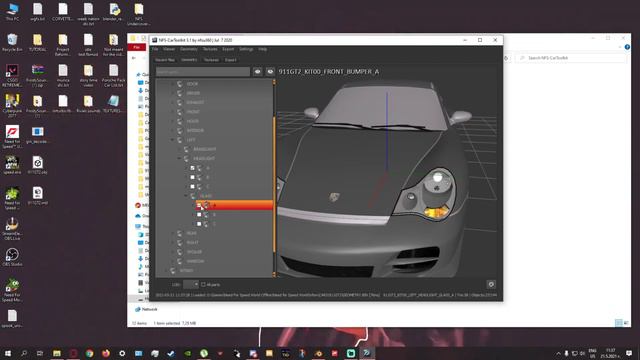Open Task View from the taskbar
Screen dimensions: 640x360
click(x=40, y=353)
